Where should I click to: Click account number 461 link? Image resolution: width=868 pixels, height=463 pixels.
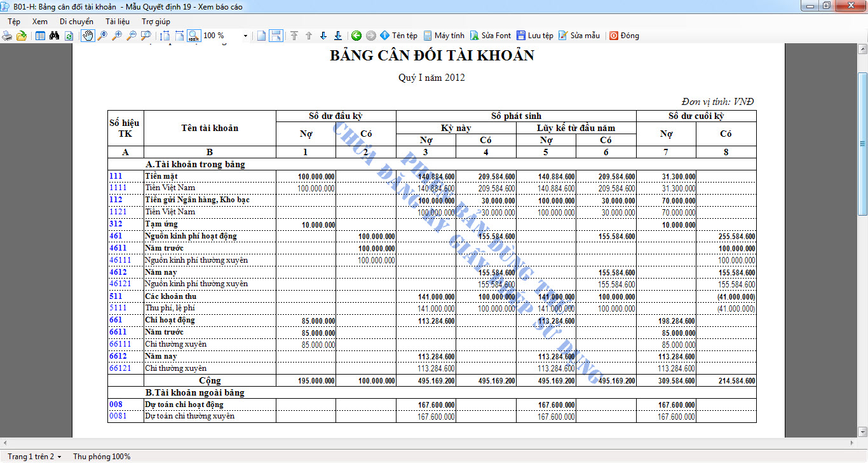click(x=116, y=236)
